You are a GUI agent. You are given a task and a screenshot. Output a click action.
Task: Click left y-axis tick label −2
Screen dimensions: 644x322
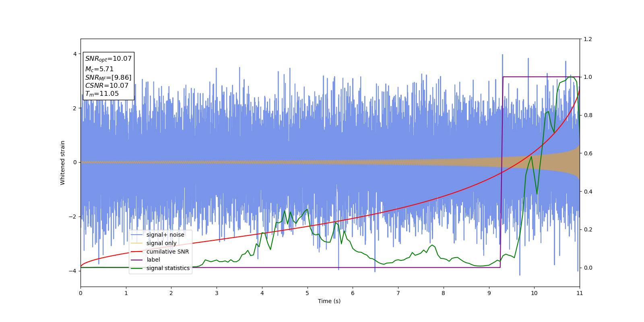click(x=73, y=217)
